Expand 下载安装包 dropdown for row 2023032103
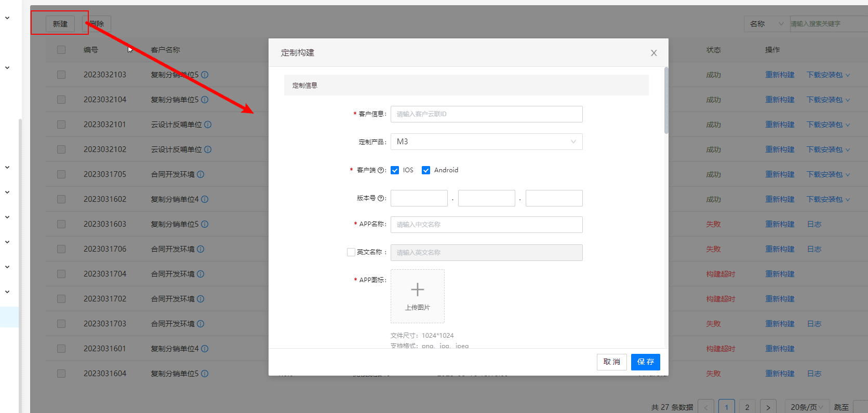 [828, 75]
